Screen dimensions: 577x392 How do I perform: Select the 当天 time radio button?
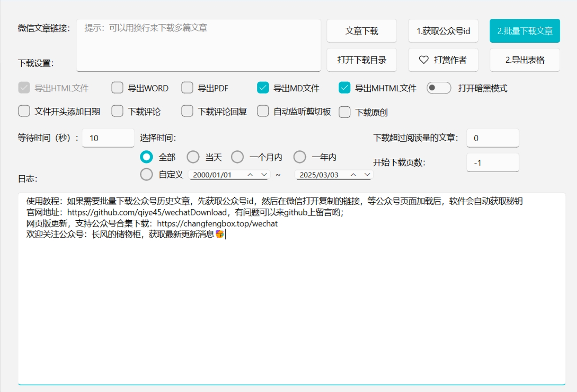tap(193, 157)
